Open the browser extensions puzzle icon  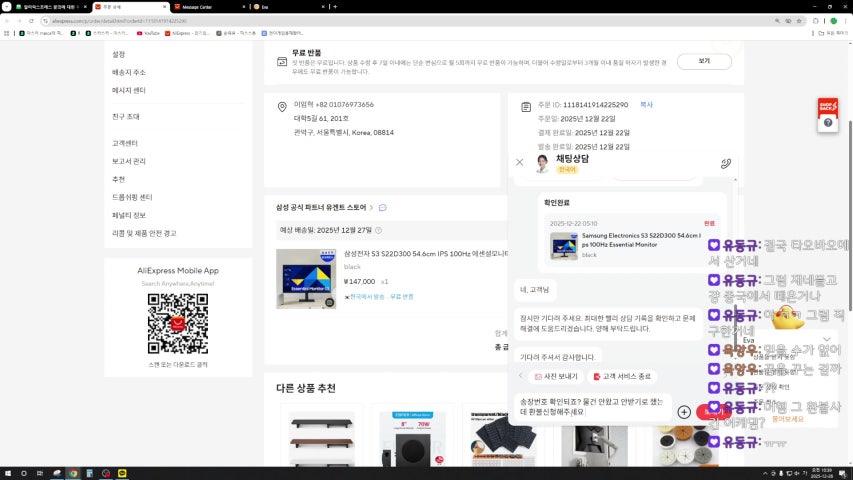click(x=815, y=21)
